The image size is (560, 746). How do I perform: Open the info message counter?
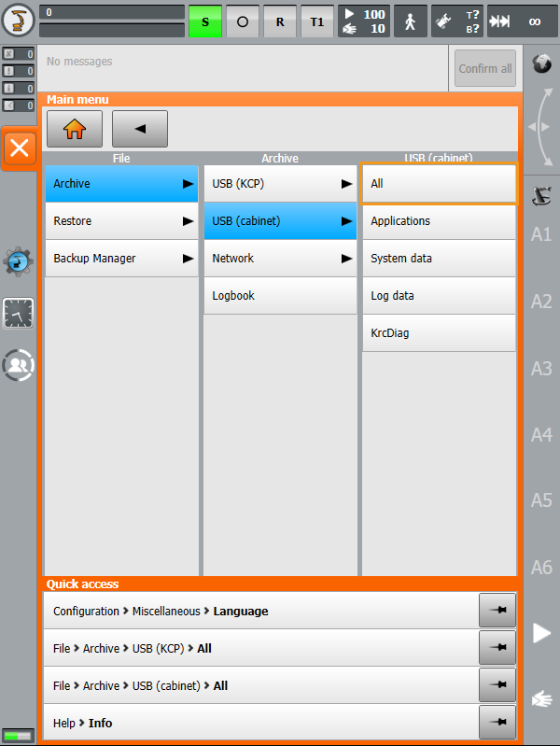click(18, 88)
